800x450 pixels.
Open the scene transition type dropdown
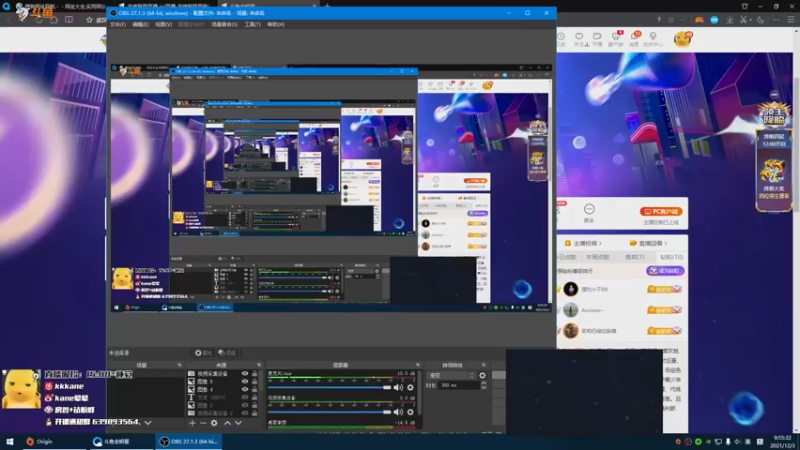pos(452,376)
